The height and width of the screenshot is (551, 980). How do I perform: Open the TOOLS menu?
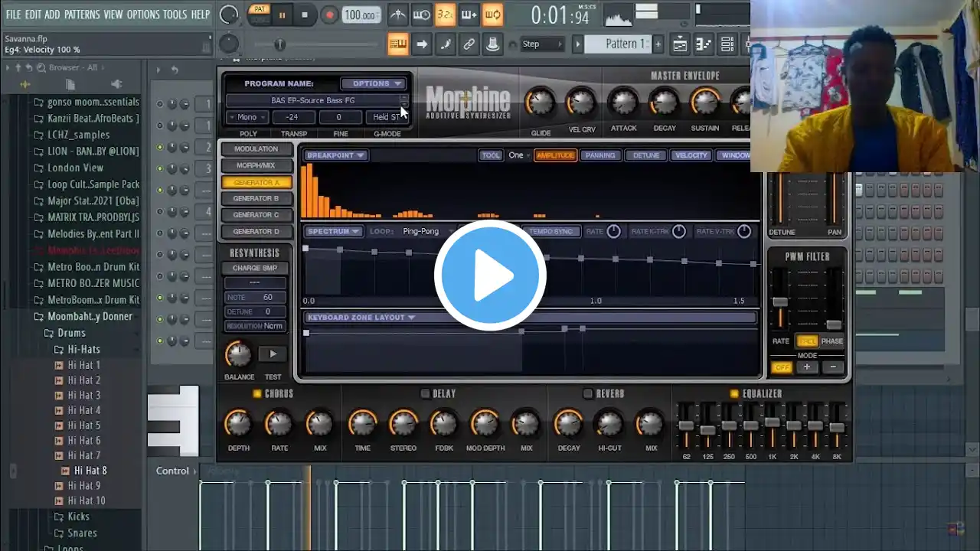click(175, 15)
